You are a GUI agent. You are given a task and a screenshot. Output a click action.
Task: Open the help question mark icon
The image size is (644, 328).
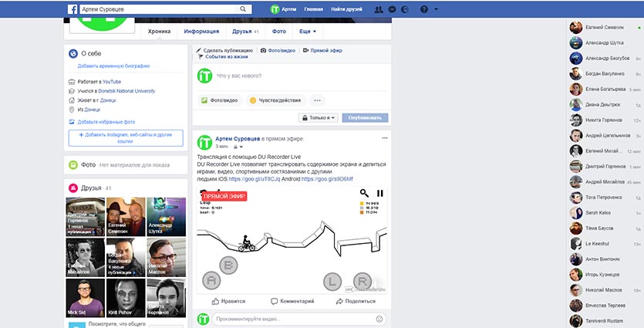424,9
